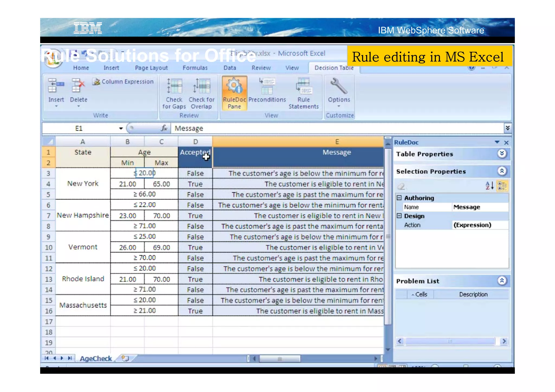Open the Insert ribbon tab
This screenshot has width=555, height=392.
[x=111, y=68]
